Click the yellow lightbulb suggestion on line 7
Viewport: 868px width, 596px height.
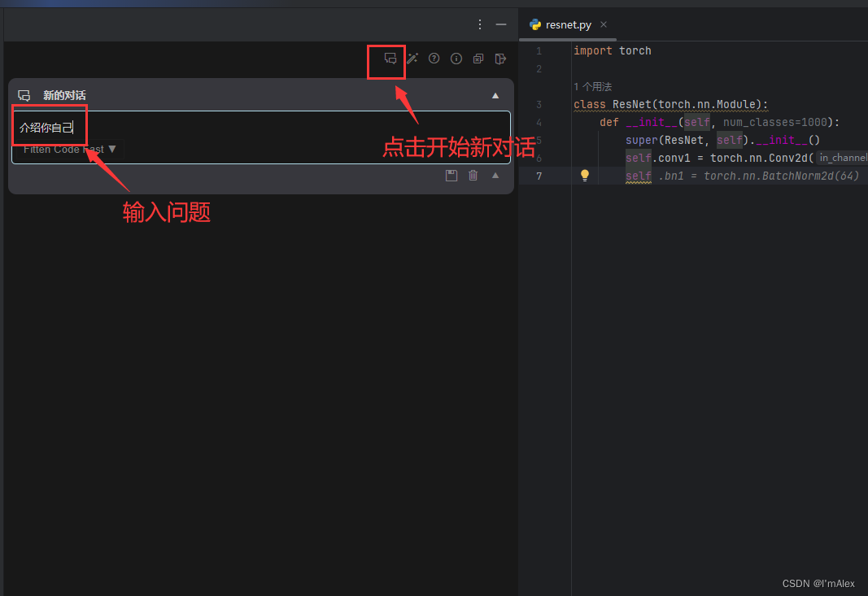pos(584,176)
